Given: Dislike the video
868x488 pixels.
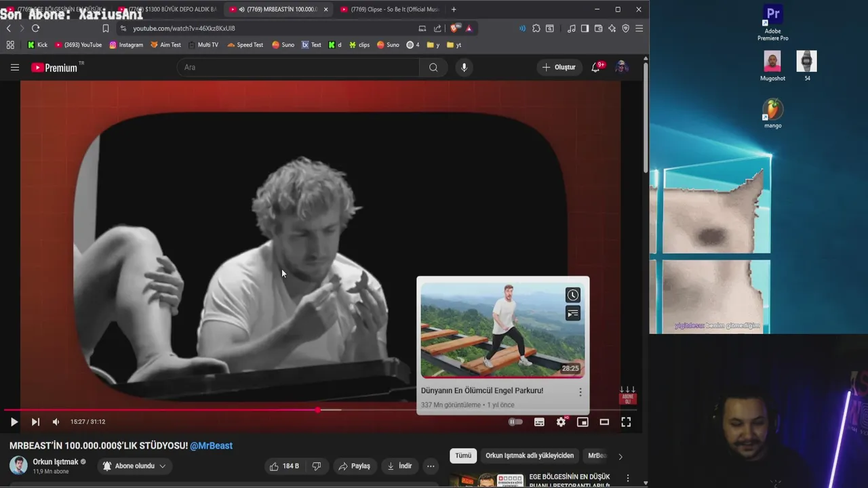Looking at the screenshot, I should 316,466.
